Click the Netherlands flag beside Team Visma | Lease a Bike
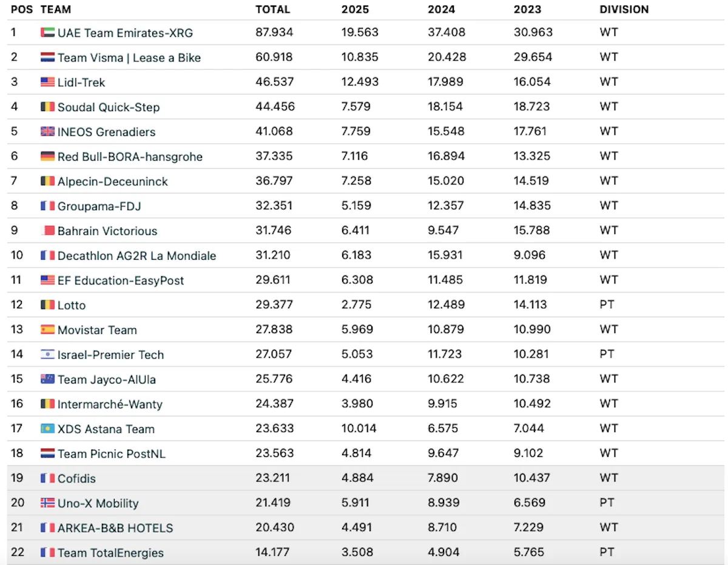 click(x=47, y=58)
